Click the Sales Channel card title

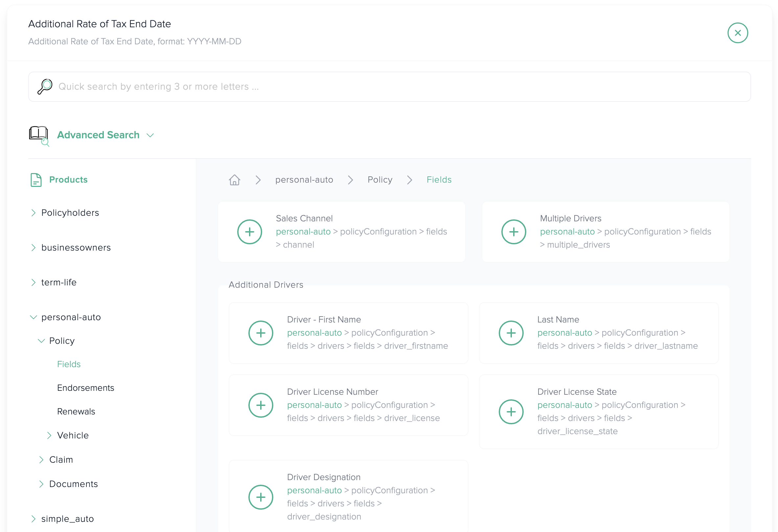pos(304,218)
